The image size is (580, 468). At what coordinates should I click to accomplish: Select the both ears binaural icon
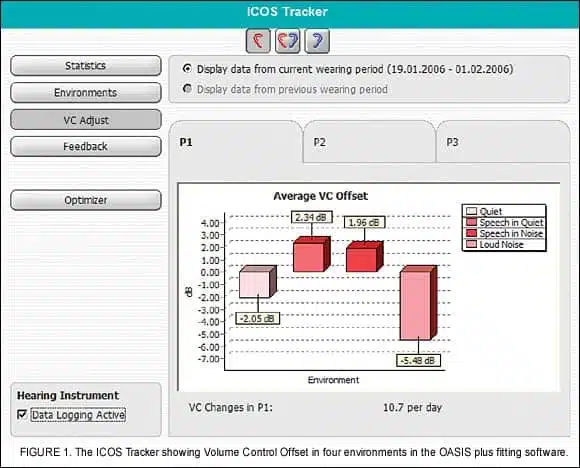[x=287, y=40]
